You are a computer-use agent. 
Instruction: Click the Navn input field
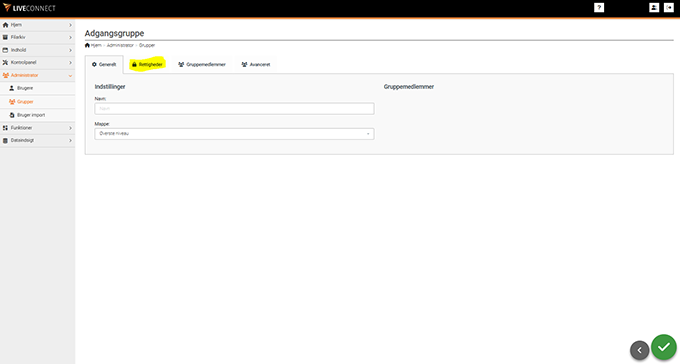tap(234, 108)
